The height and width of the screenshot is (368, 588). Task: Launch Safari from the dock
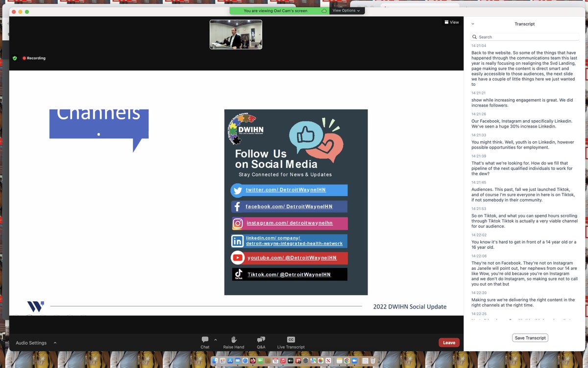[245, 361]
